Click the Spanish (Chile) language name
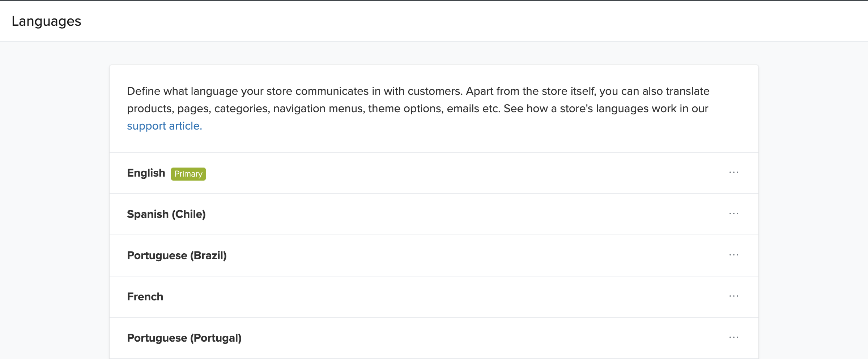This screenshot has height=359, width=868. pyautogui.click(x=166, y=214)
